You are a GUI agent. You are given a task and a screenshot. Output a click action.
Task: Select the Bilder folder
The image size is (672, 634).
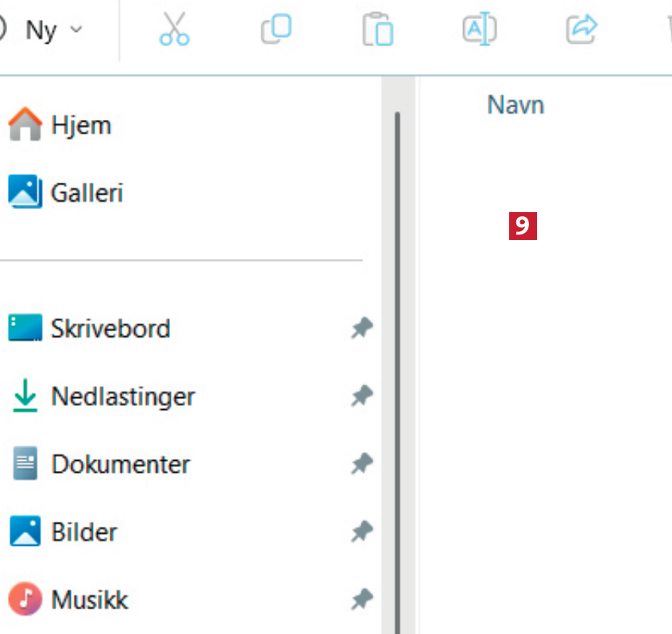point(84,532)
